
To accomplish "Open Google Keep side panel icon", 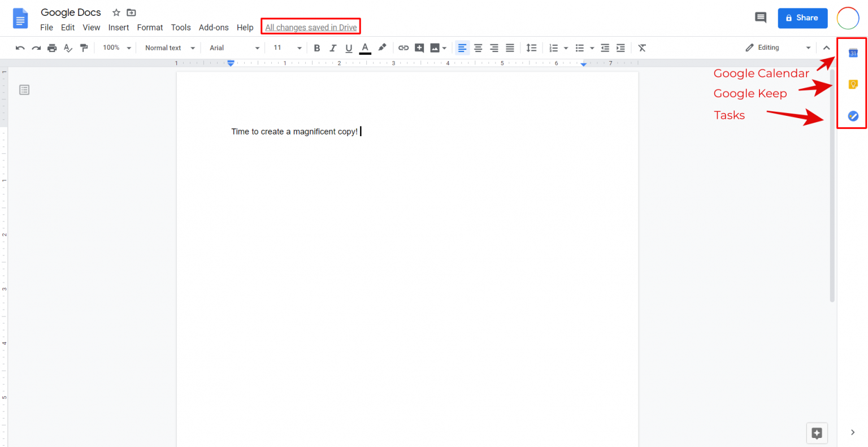I will tap(853, 85).
